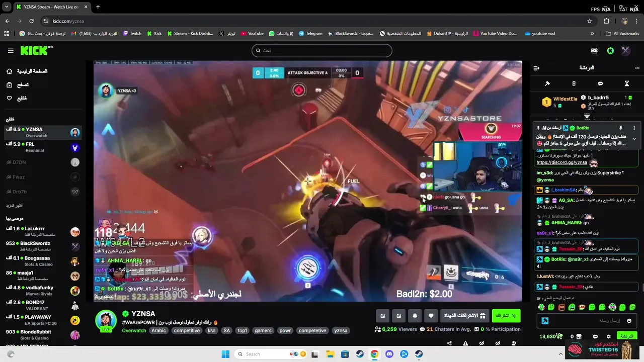Toggle the notification bell button
Screen dimensions: 644x362
click(415, 316)
